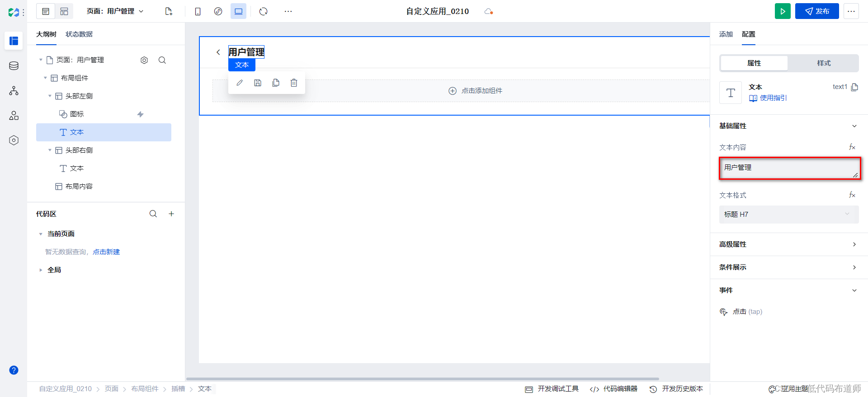Image resolution: width=868 pixels, height=397 pixels.
Task: Select the desktop PC preview mode
Action: tap(238, 11)
